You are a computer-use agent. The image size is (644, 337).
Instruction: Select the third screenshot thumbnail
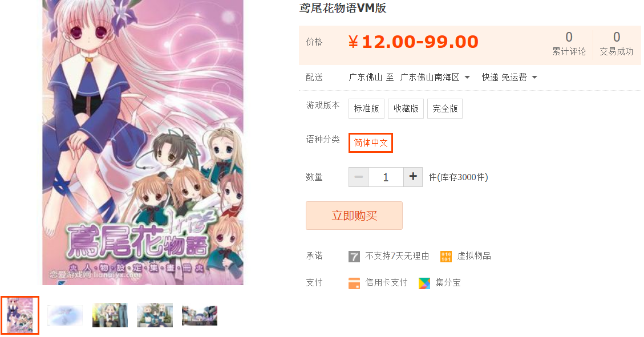110,315
